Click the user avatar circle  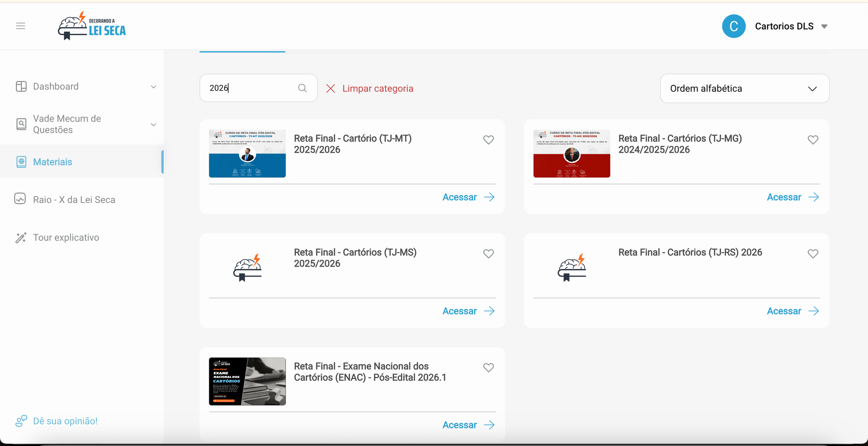tap(734, 26)
